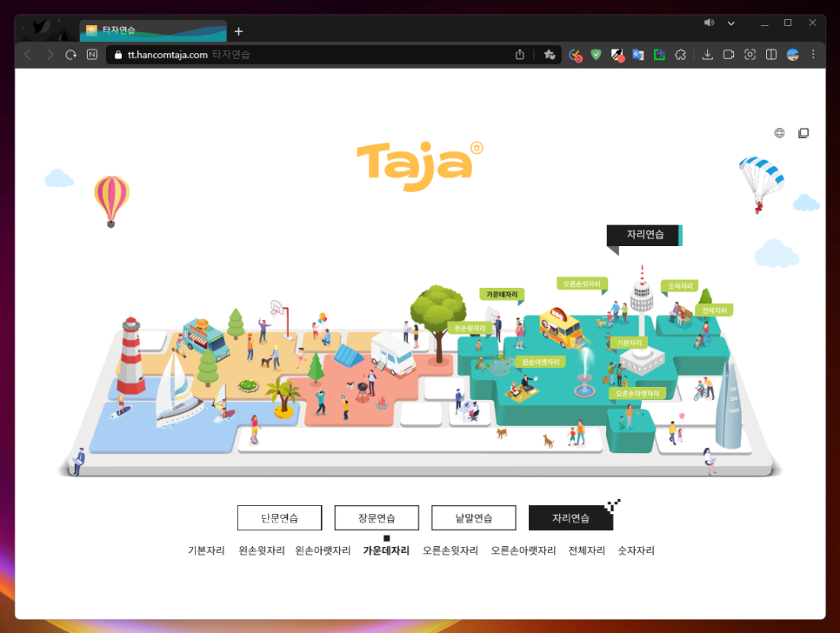Image resolution: width=840 pixels, height=633 pixels.
Task: Bookmark this page with star icon
Action: click(x=549, y=54)
